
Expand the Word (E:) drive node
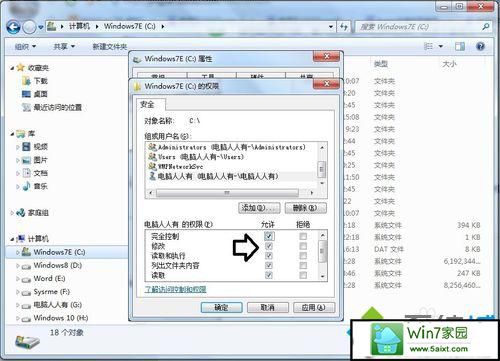pyautogui.click(x=18, y=279)
